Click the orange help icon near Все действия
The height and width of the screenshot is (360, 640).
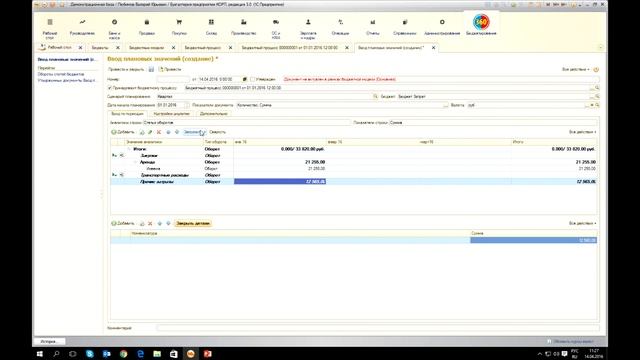click(x=596, y=70)
